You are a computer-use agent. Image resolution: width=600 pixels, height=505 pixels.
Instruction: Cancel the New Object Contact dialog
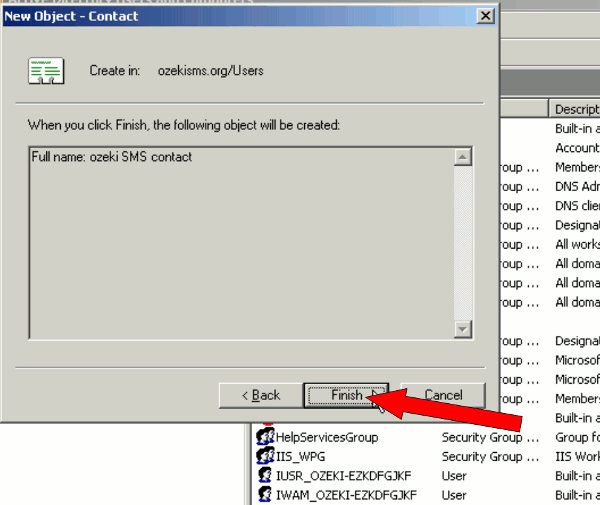[443, 395]
